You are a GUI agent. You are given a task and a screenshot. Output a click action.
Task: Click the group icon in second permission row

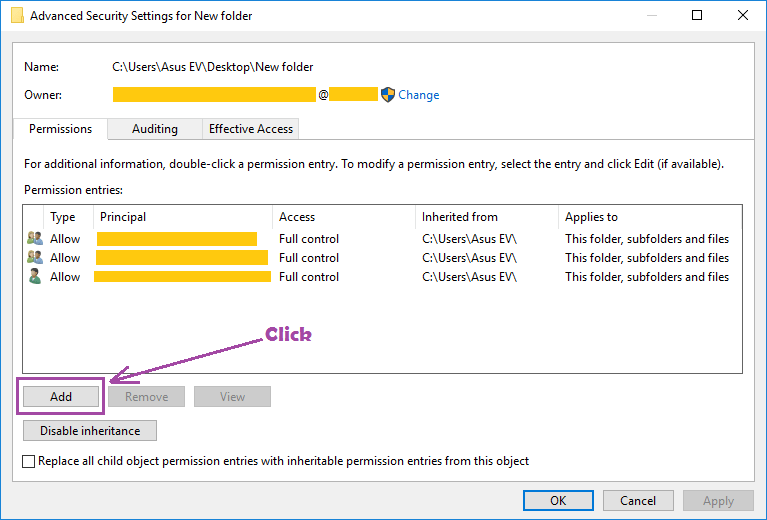coord(35,258)
